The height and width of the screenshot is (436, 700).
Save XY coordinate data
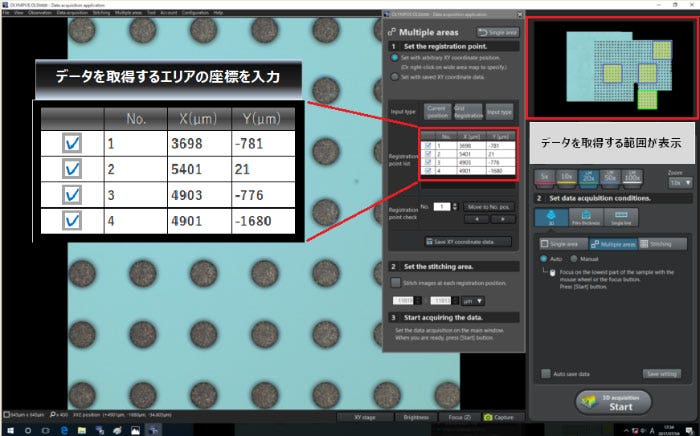[x=467, y=241]
